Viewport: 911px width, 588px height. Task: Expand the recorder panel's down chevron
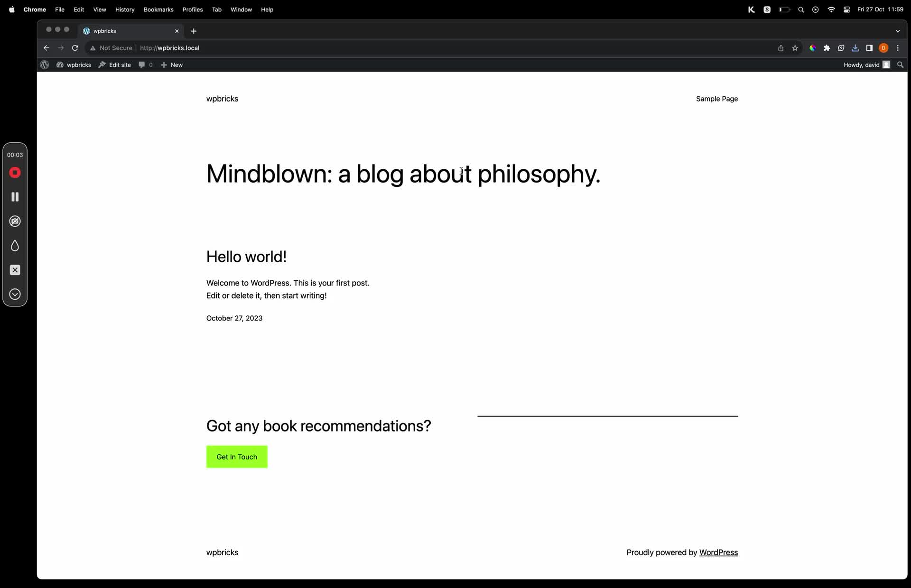[x=15, y=294]
